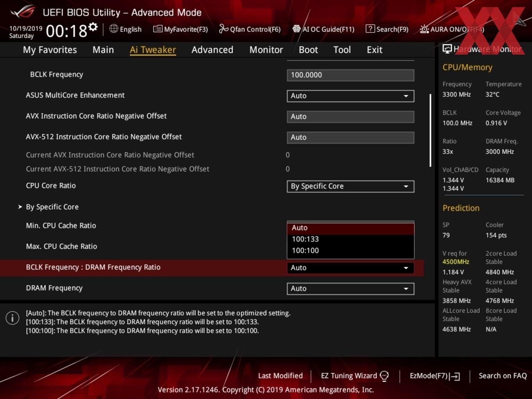Click the BCLK Frequency input field

click(x=350, y=75)
